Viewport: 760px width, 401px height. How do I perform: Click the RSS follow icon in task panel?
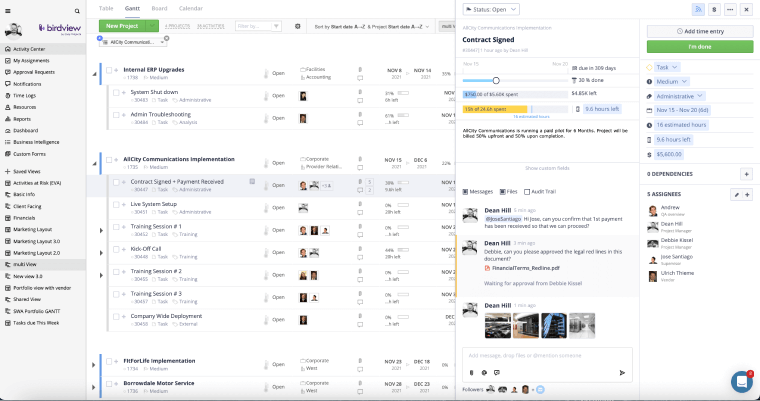(x=698, y=9)
